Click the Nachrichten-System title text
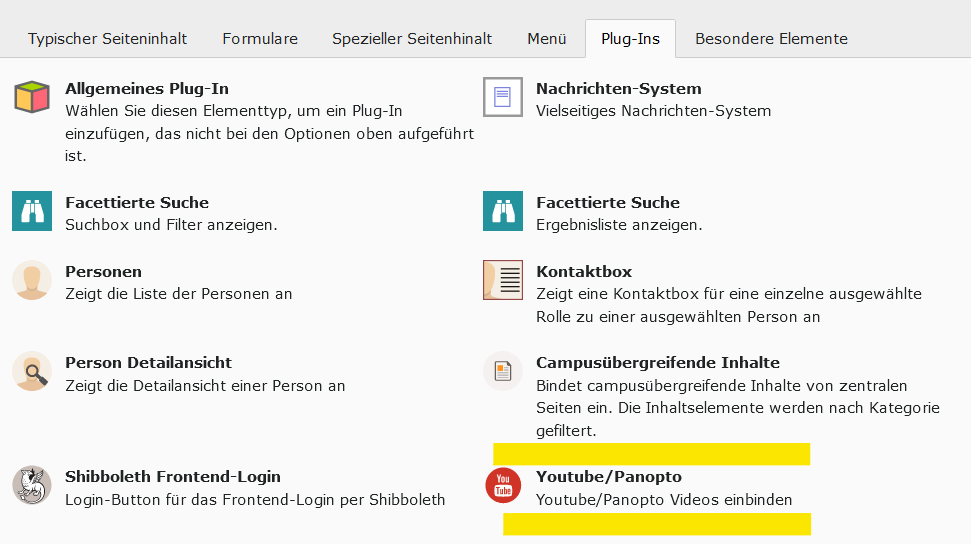This screenshot has width=971, height=544. pos(618,89)
